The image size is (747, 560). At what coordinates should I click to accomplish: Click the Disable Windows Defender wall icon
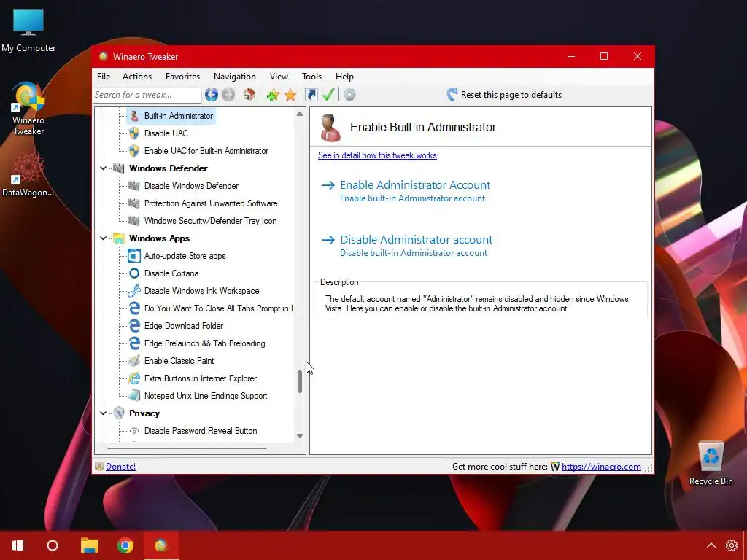[x=134, y=186]
